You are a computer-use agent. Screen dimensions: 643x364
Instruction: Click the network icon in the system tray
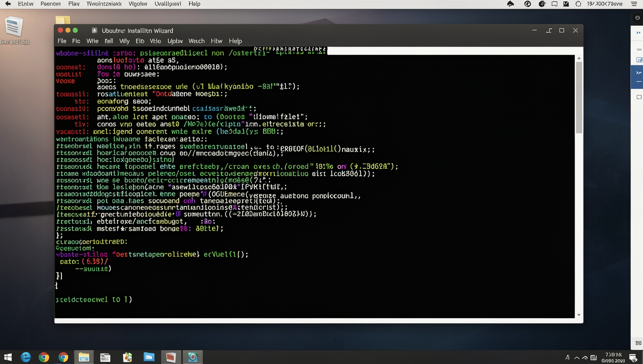coord(585,358)
